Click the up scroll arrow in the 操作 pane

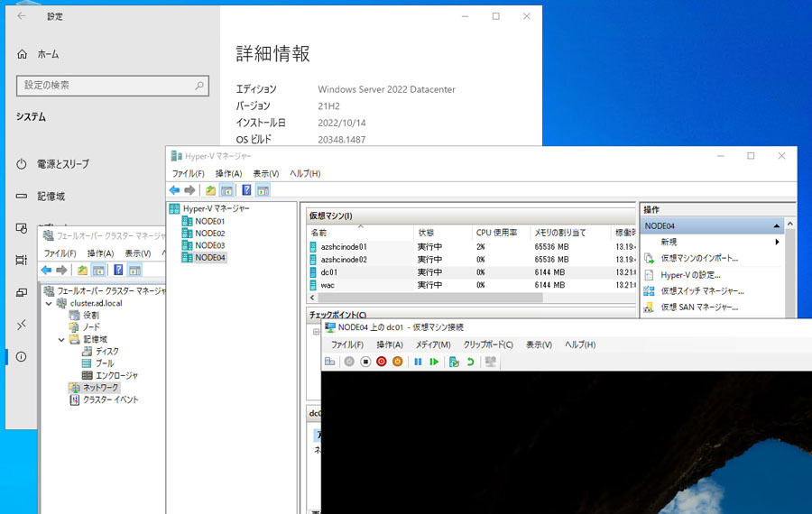[x=790, y=224]
